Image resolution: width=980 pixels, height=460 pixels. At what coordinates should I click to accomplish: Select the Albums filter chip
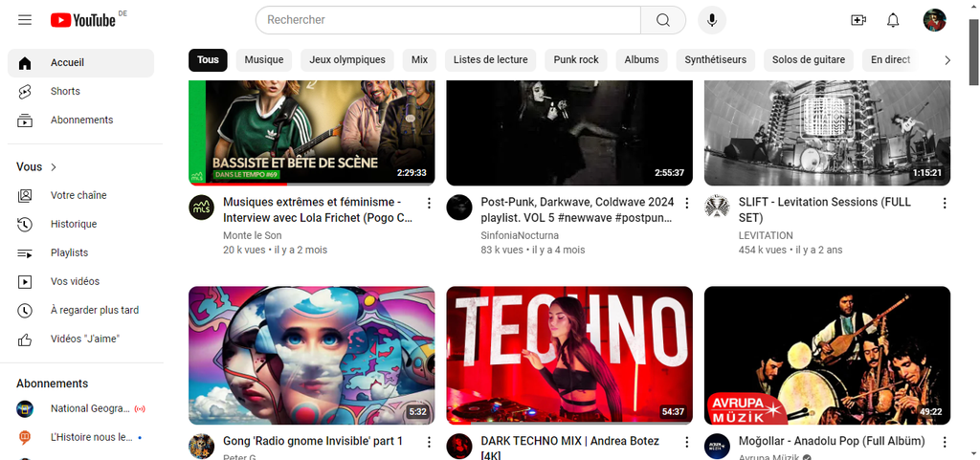click(641, 60)
